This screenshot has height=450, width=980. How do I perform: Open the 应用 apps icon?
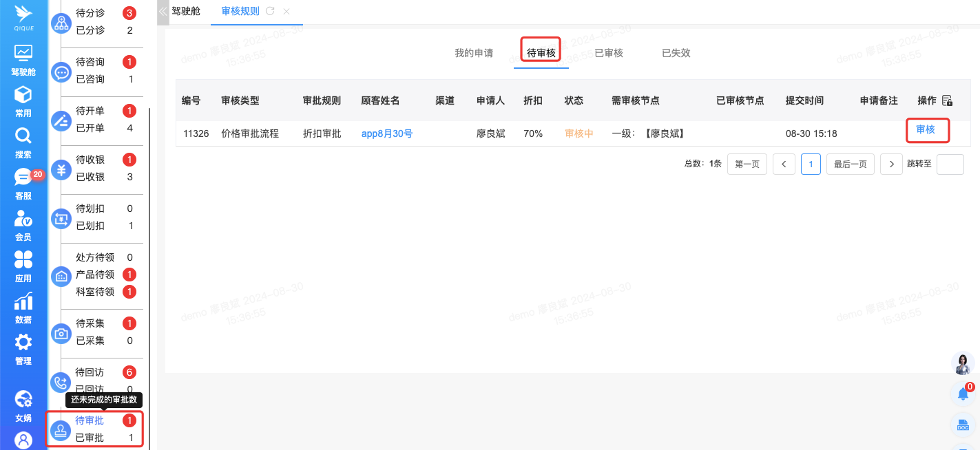[x=23, y=260]
